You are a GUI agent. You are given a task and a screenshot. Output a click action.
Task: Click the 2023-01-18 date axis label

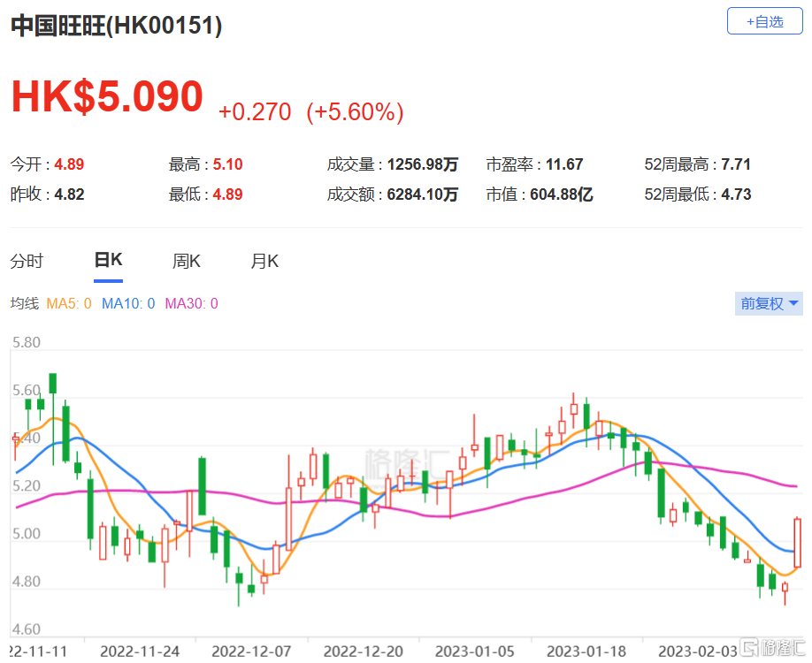coord(586,652)
